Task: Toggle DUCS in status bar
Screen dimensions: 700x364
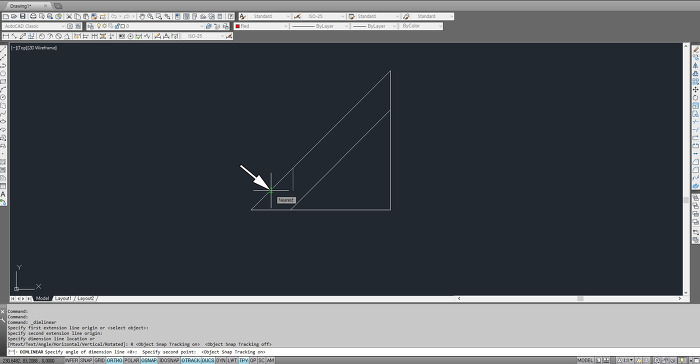Action: (208, 360)
